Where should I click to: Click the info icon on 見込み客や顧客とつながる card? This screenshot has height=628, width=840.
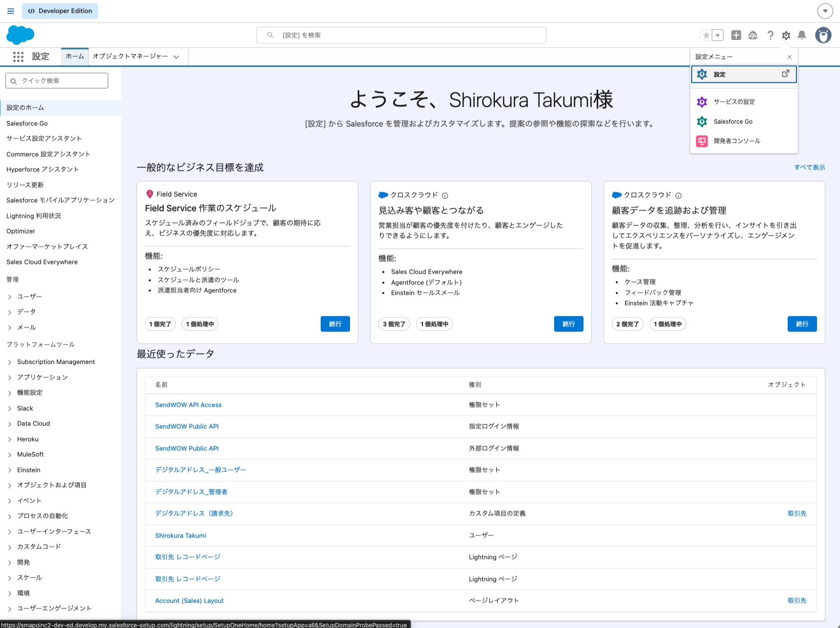click(445, 195)
